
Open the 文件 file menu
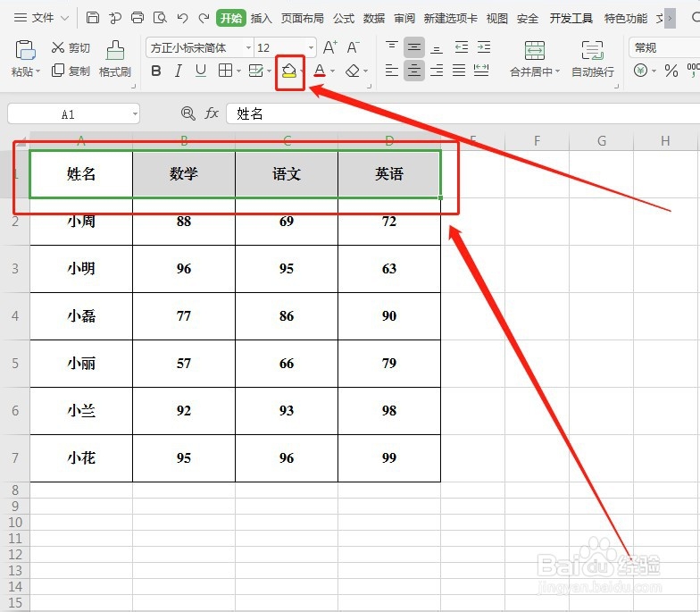coord(41,18)
